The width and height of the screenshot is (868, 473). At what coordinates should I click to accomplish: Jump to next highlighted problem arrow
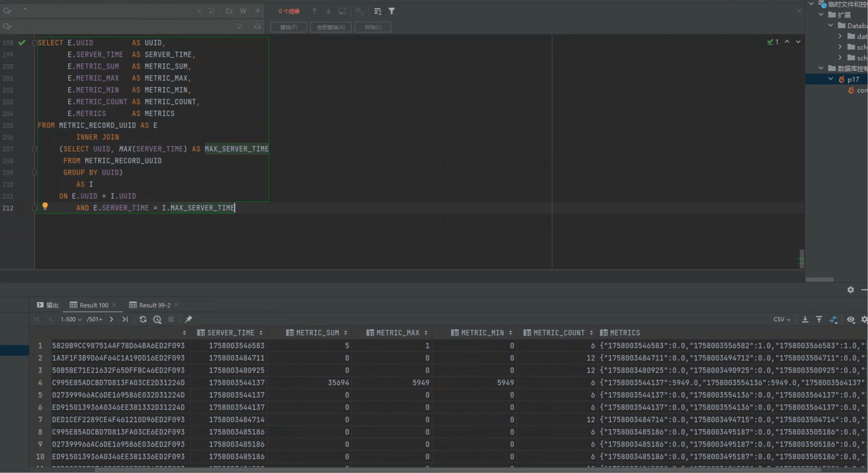(798, 42)
